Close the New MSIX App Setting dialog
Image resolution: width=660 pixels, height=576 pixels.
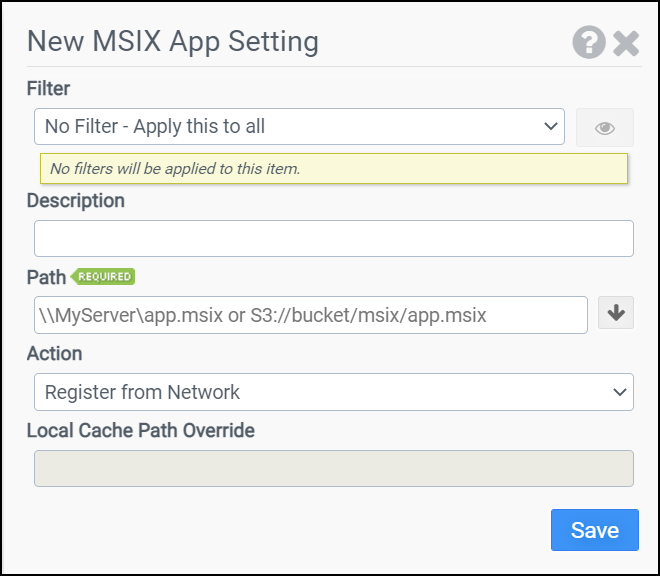pyautogui.click(x=626, y=43)
